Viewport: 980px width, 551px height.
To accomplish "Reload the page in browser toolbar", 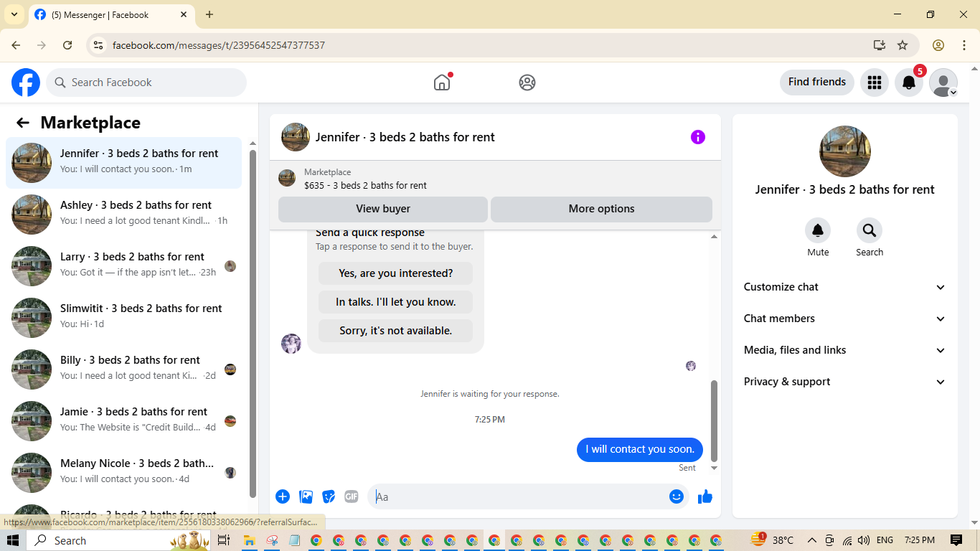I will click(x=67, y=45).
